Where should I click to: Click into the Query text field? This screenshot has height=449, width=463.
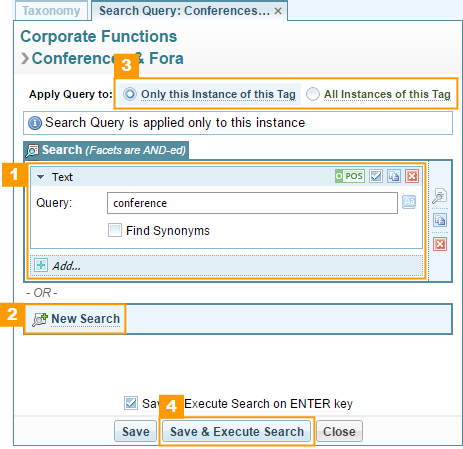pyautogui.click(x=252, y=203)
